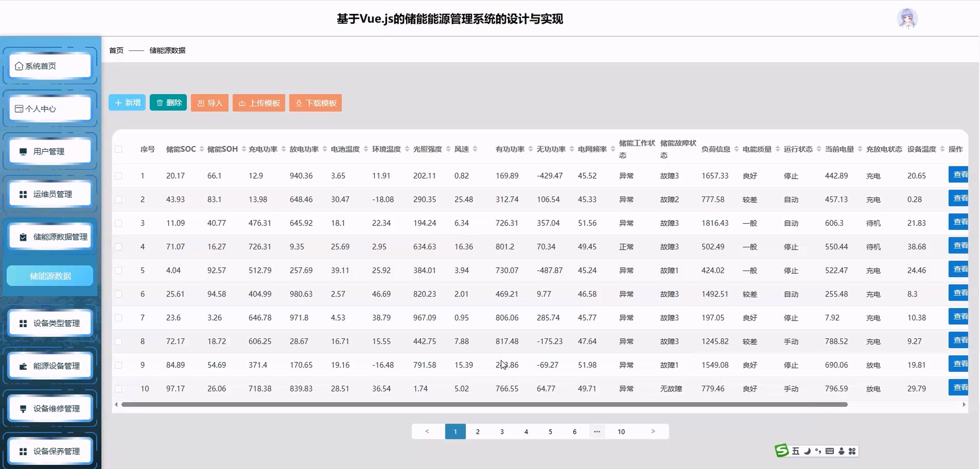Image resolution: width=980 pixels, height=469 pixels.
Task: Click the ellipsis to jump more pages
Action: 597,431
